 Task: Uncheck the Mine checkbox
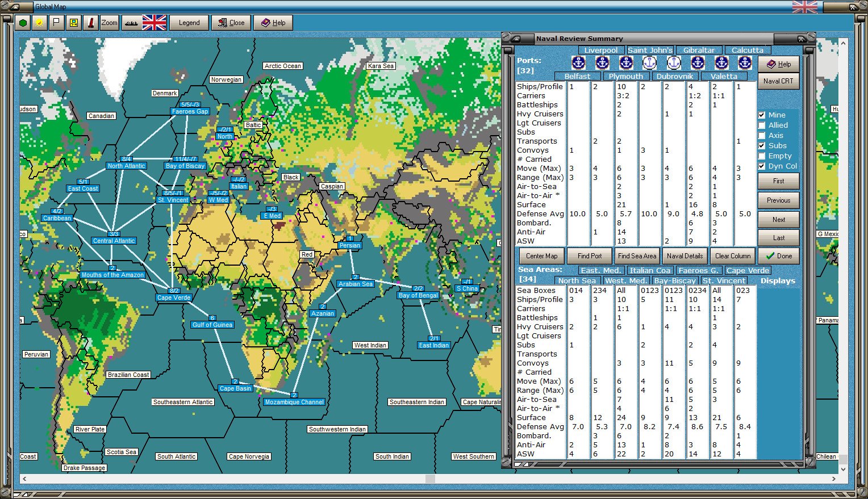(x=762, y=115)
